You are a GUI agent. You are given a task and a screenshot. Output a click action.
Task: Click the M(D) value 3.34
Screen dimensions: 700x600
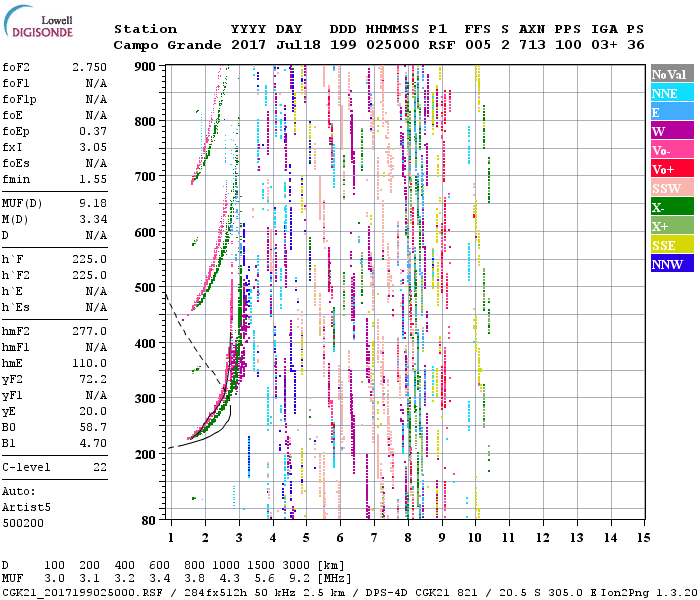[x=93, y=220]
